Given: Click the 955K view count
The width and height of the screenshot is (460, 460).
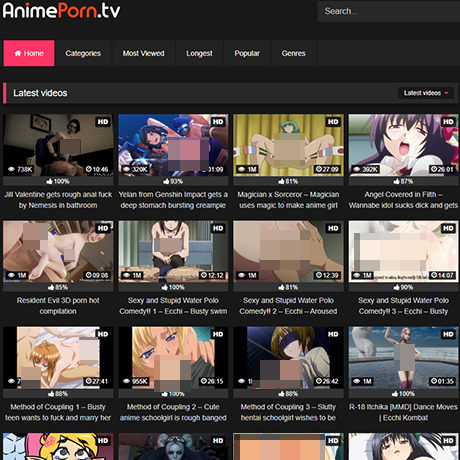Looking at the screenshot, I should tap(135, 381).
